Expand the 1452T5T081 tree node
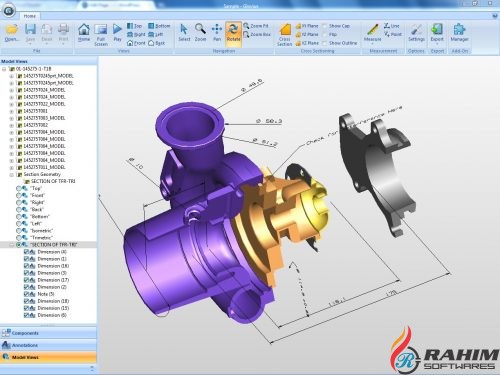The image size is (500, 375). tap(12, 111)
